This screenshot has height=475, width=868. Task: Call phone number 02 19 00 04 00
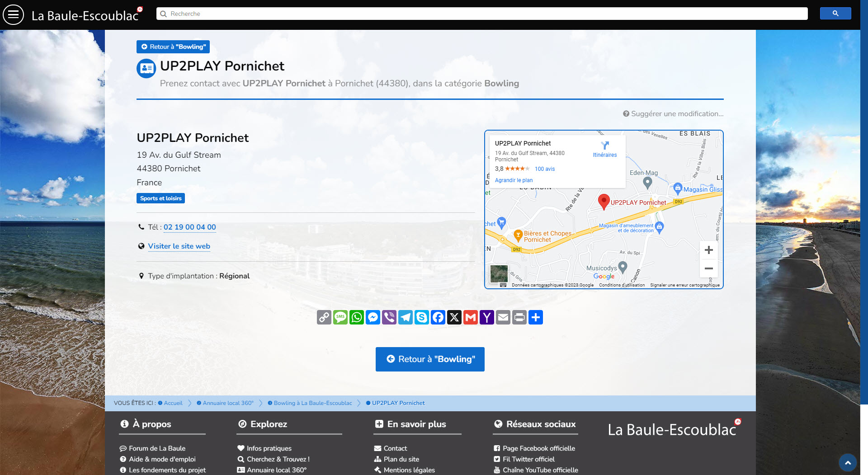tap(189, 227)
